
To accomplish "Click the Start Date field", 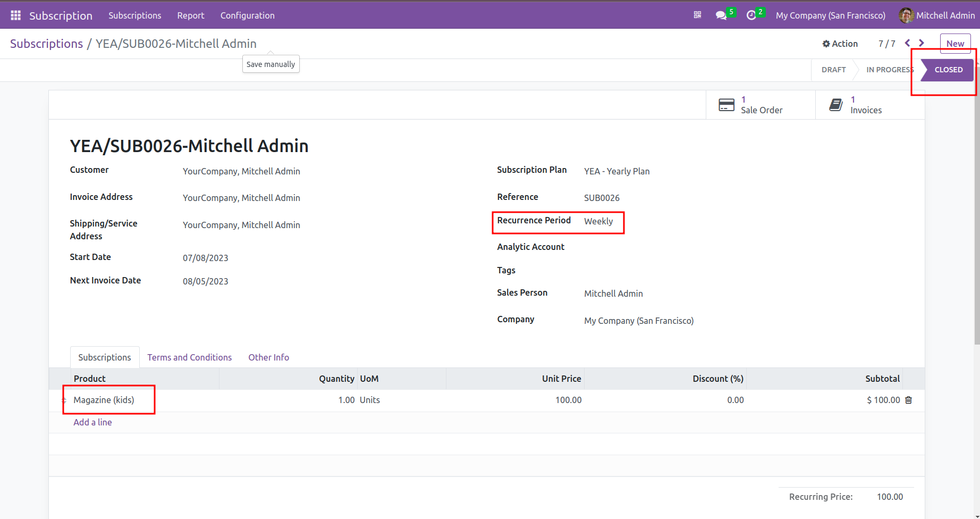I will click(x=206, y=258).
